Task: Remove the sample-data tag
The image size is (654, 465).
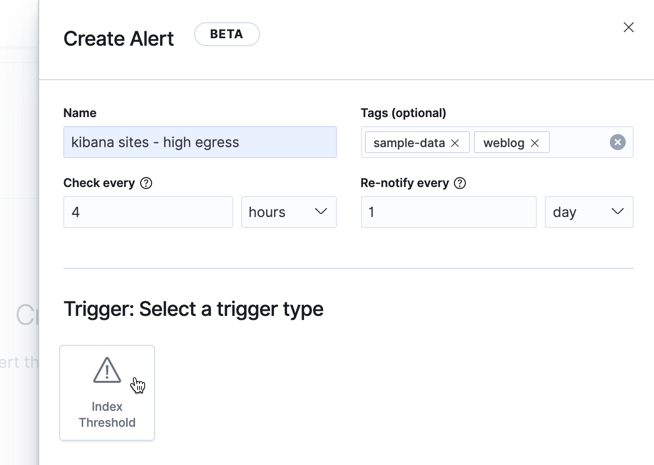Action: coord(455,143)
